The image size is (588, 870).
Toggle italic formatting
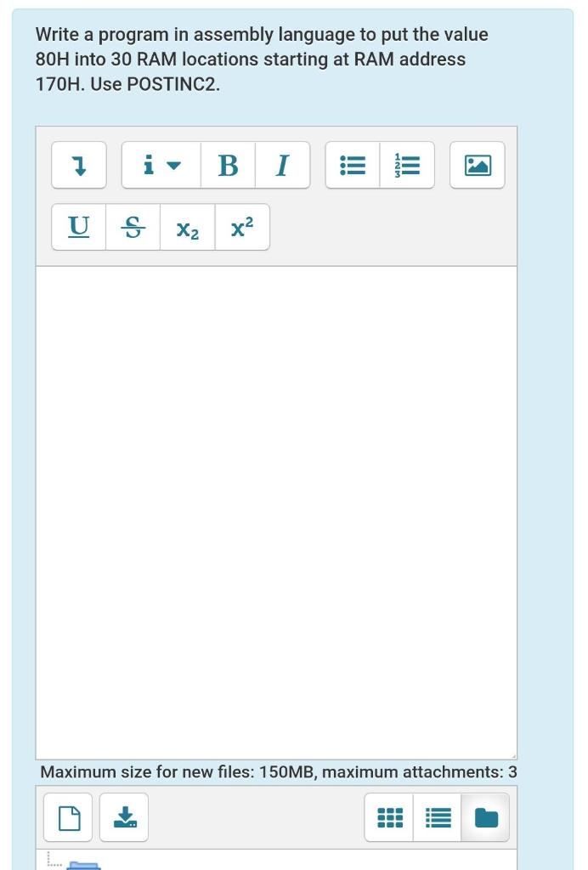282,165
